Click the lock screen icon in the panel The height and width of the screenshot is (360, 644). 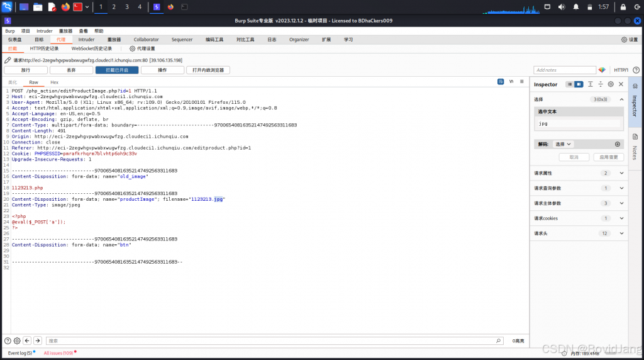[623, 7]
